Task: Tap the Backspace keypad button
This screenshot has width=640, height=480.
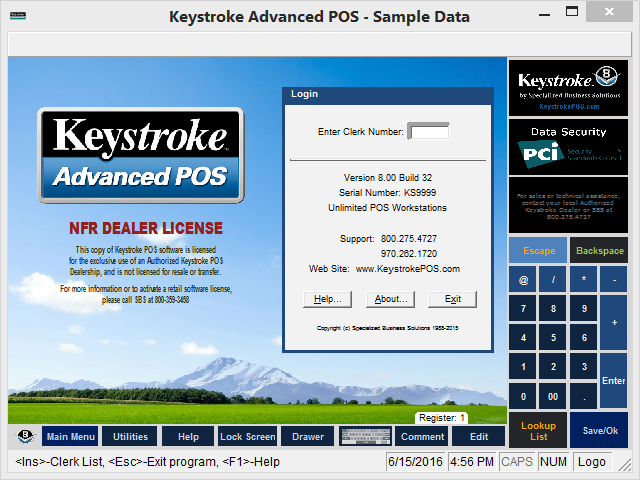Action: 599,250
